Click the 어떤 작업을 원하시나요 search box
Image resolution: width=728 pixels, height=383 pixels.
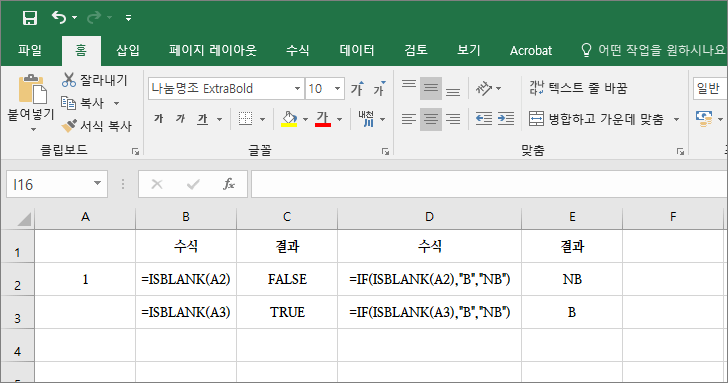pyautogui.click(x=653, y=50)
